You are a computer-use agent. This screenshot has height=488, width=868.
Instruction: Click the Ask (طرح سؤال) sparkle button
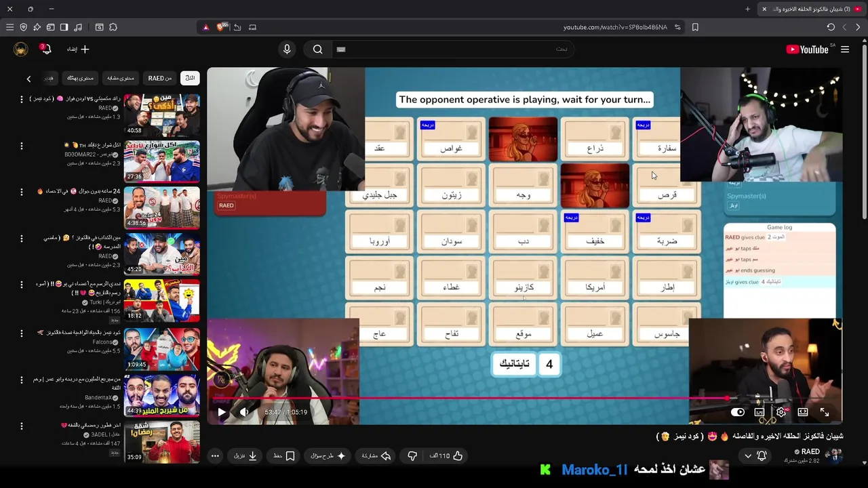tap(328, 456)
